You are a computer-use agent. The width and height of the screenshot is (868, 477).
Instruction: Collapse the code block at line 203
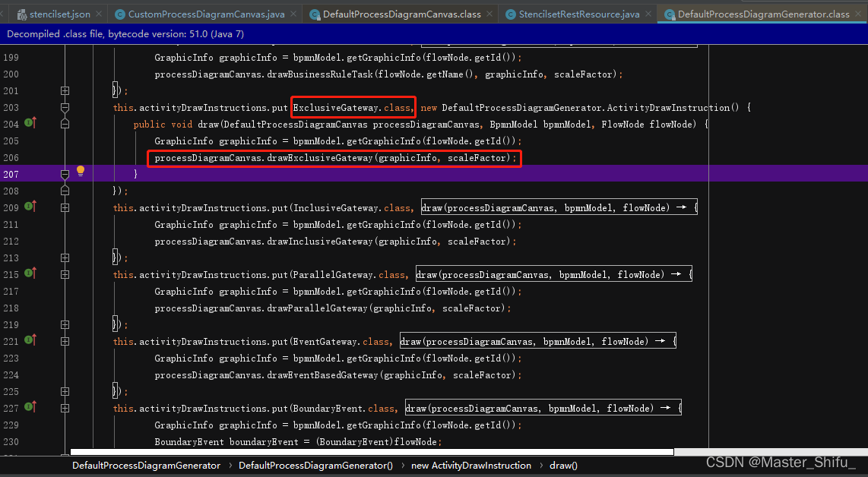tap(65, 107)
